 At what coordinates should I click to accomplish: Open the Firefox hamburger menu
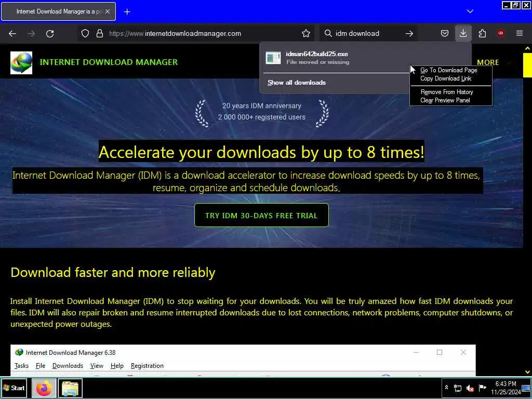[520, 33]
